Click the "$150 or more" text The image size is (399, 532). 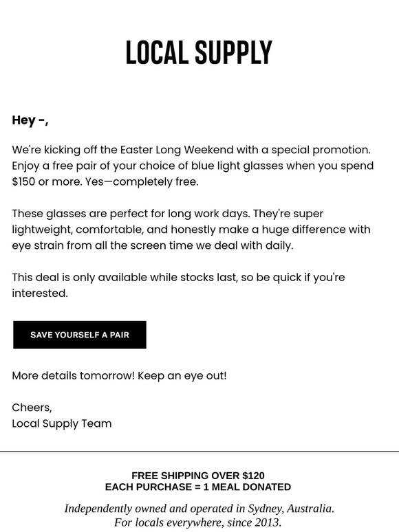(x=47, y=182)
